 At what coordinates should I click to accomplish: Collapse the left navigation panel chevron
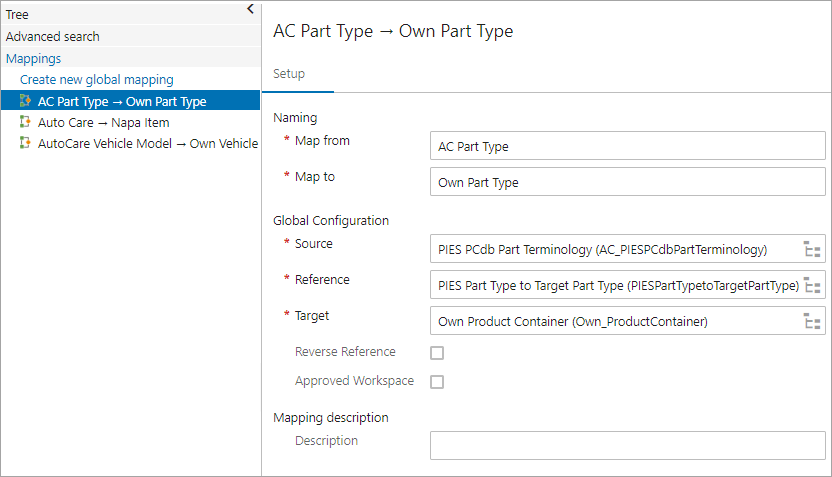[250, 9]
